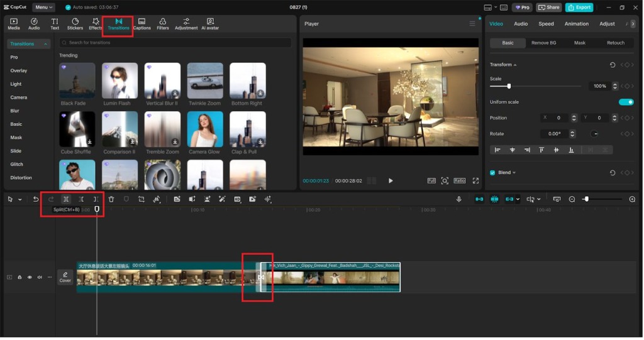Toggle the Uniform scale switch
Image resolution: width=644 pixels, height=340 pixels.
(626, 102)
